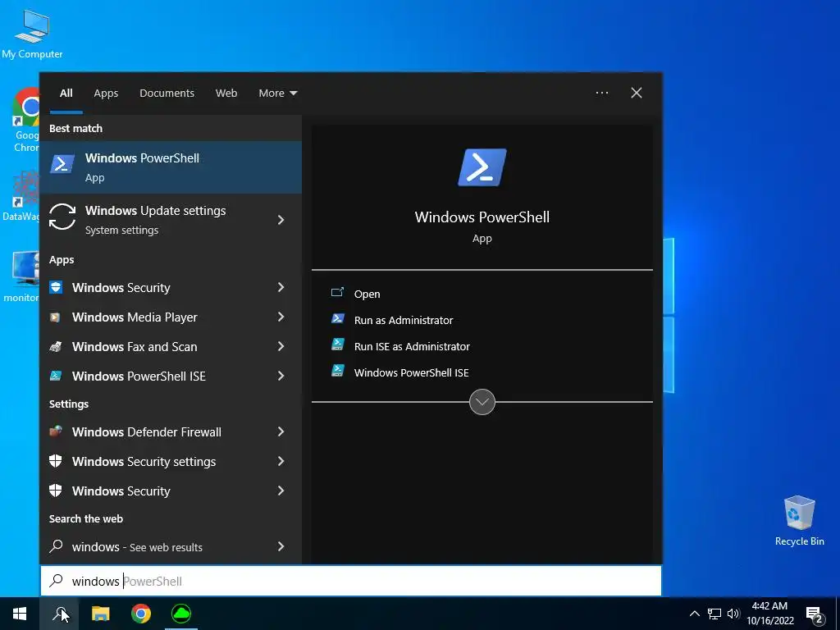Open the More filter dropdown
Image resolution: width=840 pixels, height=630 pixels.
pyautogui.click(x=277, y=94)
